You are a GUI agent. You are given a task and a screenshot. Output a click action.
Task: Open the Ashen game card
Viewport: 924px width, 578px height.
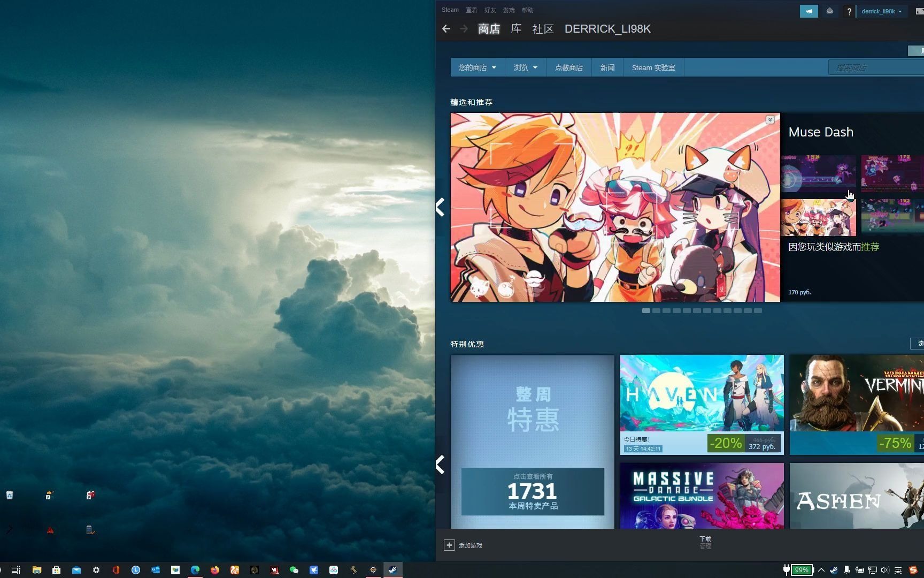pos(857,496)
